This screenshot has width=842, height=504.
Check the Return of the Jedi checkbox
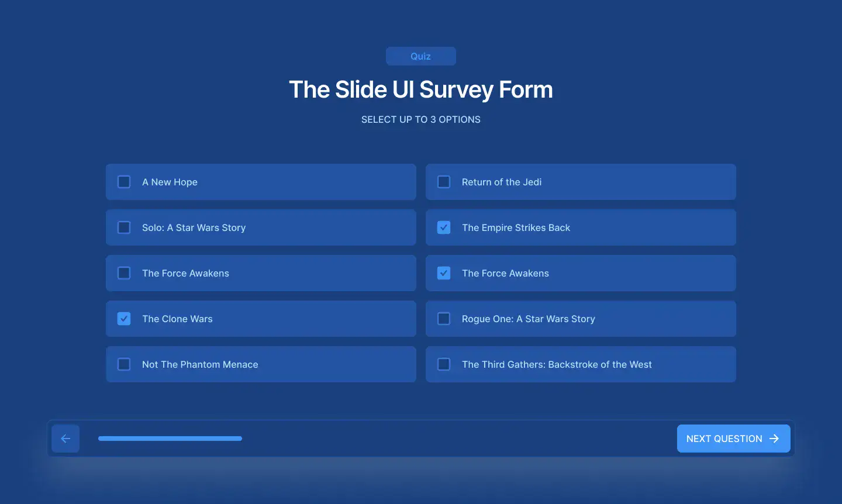444,182
